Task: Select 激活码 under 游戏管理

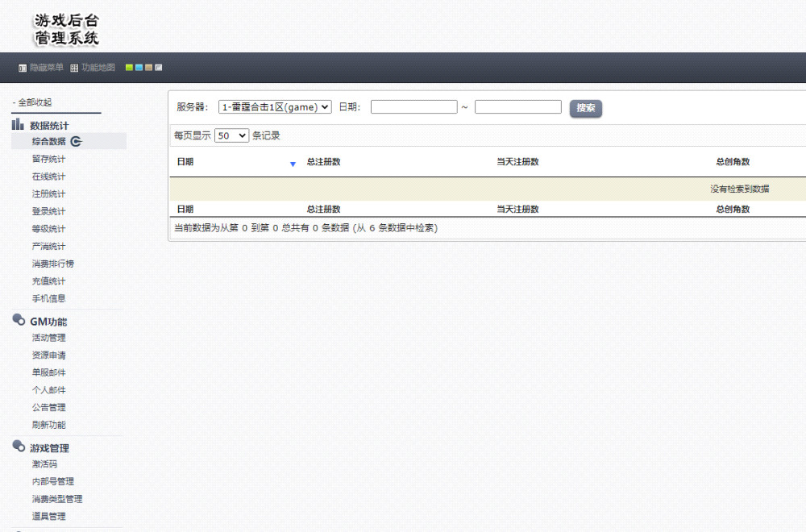Action: click(x=44, y=464)
